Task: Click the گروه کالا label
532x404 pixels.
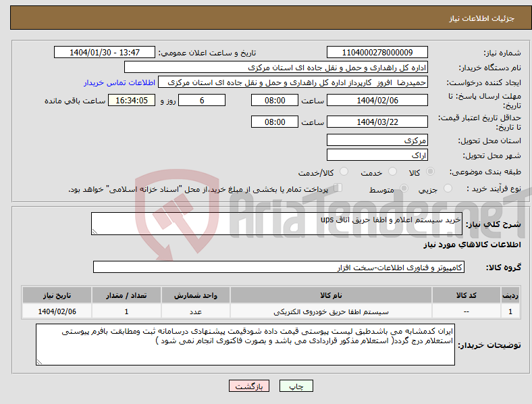Action: point(504,268)
